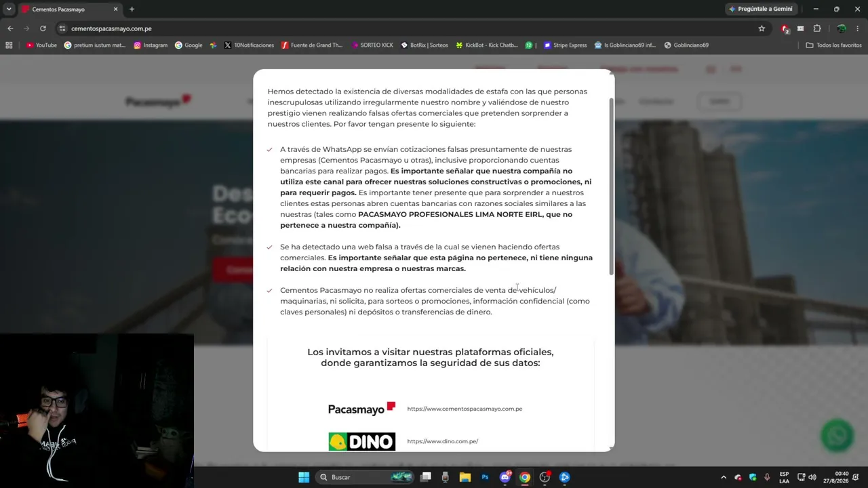868x488 pixels.
Task: Reload the Cementos Pacasmayo page
Action: (43, 28)
